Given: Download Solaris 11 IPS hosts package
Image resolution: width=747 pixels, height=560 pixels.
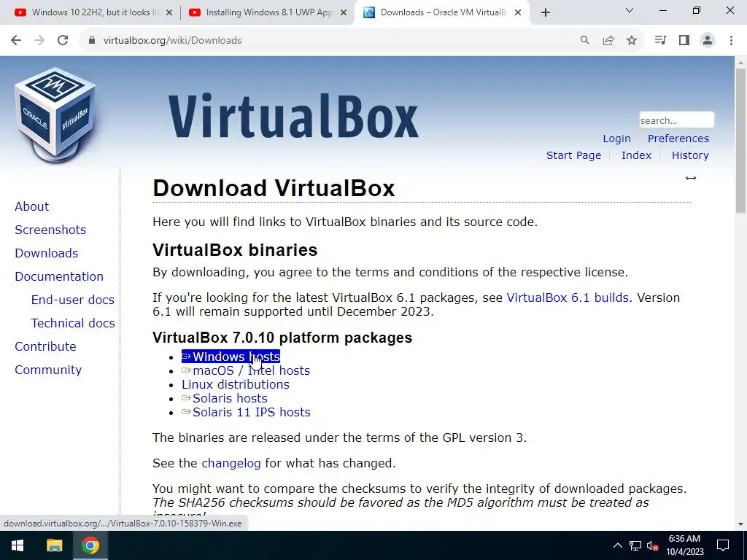Looking at the screenshot, I should (246, 412).
